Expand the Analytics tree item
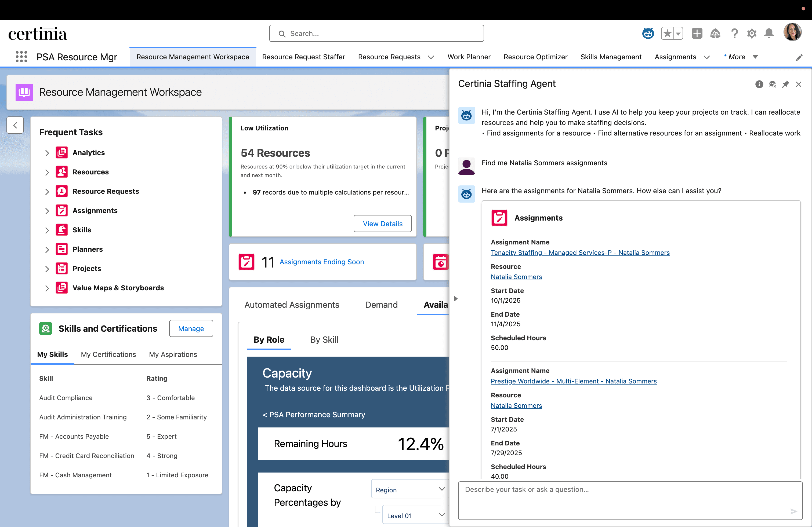The image size is (812, 527). tap(47, 153)
